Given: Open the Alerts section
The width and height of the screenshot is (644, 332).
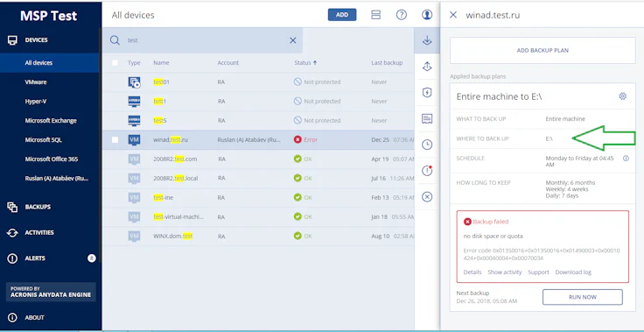Looking at the screenshot, I should pyautogui.click(x=35, y=258).
